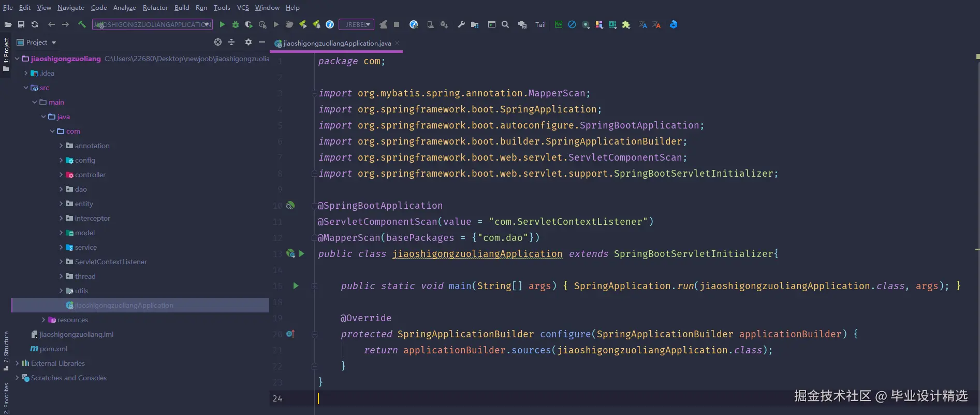Build project with the green hammer icon
This screenshot has width=980, height=415.
point(82,24)
